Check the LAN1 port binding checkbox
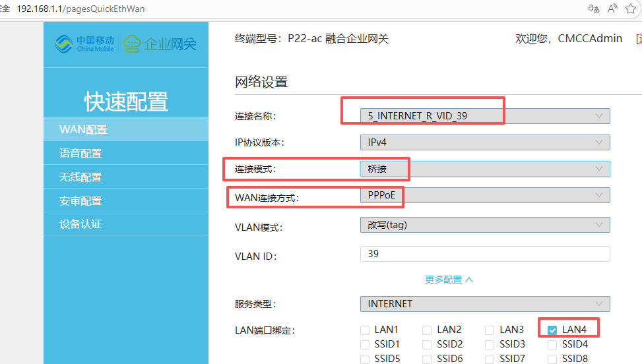The image size is (642, 364). (365, 330)
